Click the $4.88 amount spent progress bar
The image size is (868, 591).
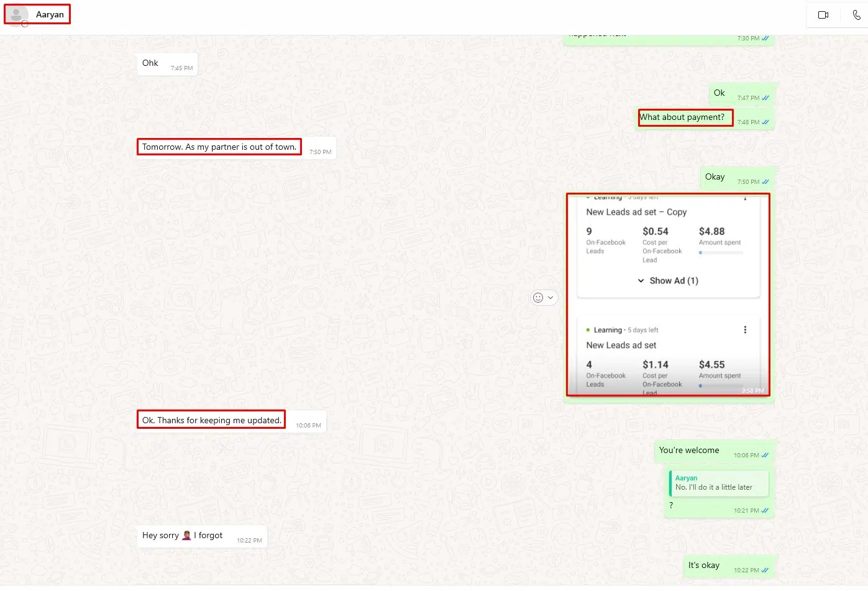point(721,253)
